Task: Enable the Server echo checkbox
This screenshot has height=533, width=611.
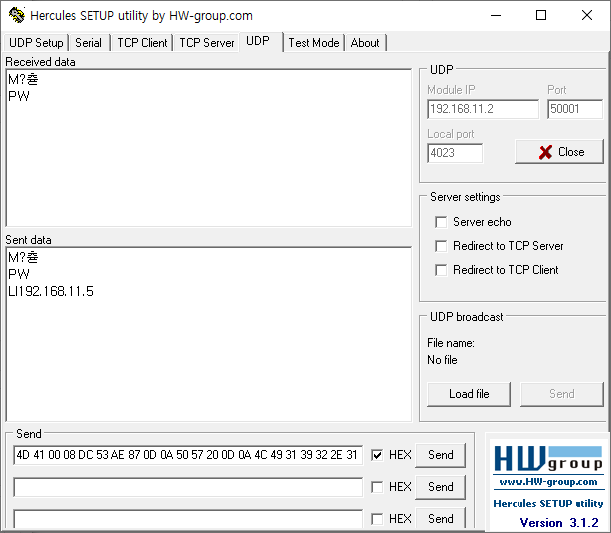Action: coord(441,222)
